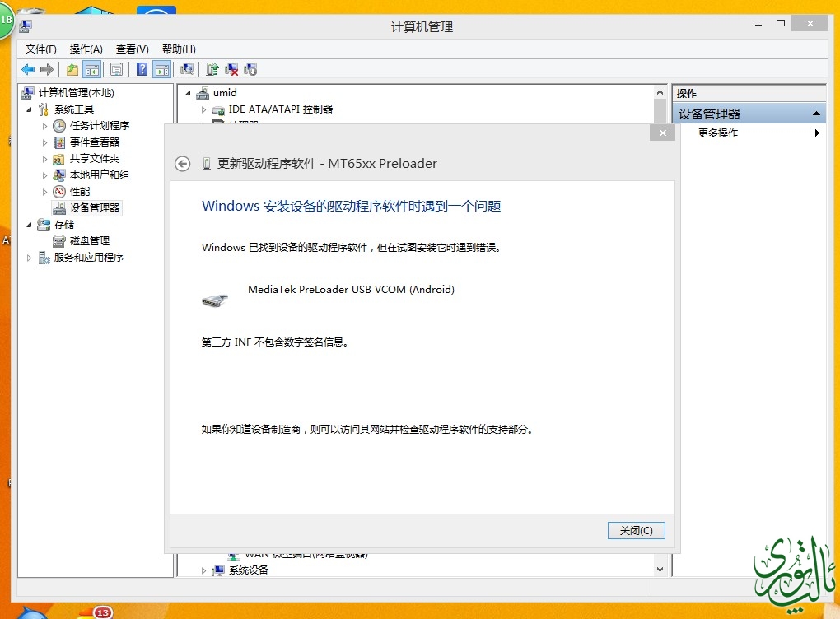Image resolution: width=840 pixels, height=619 pixels.
Task: Expand the 本地用户和组 node arrow
Action: pos(44,175)
